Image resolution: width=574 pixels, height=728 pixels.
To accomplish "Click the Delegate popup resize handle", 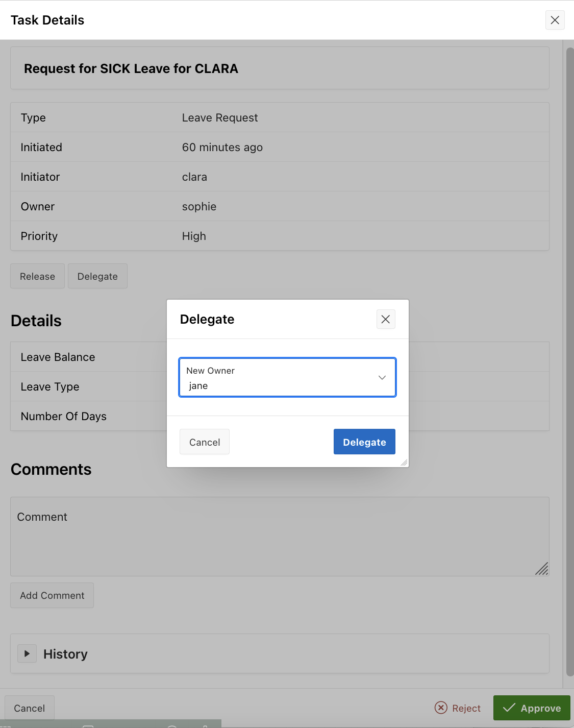I will click(404, 463).
